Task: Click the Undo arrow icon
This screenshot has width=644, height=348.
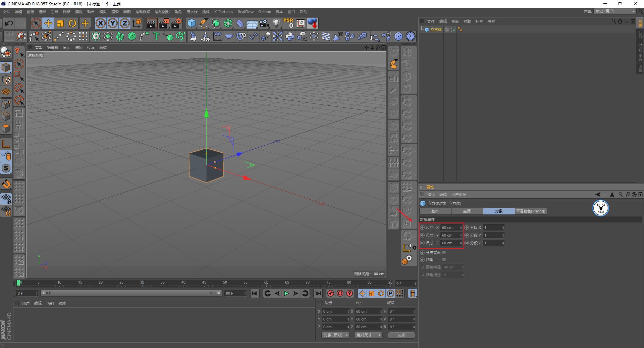Action: 9,23
